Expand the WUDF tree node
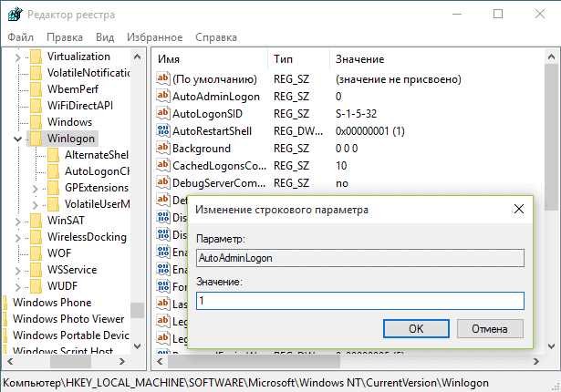561x392 pixels. pyautogui.click(x=18, y=285)
